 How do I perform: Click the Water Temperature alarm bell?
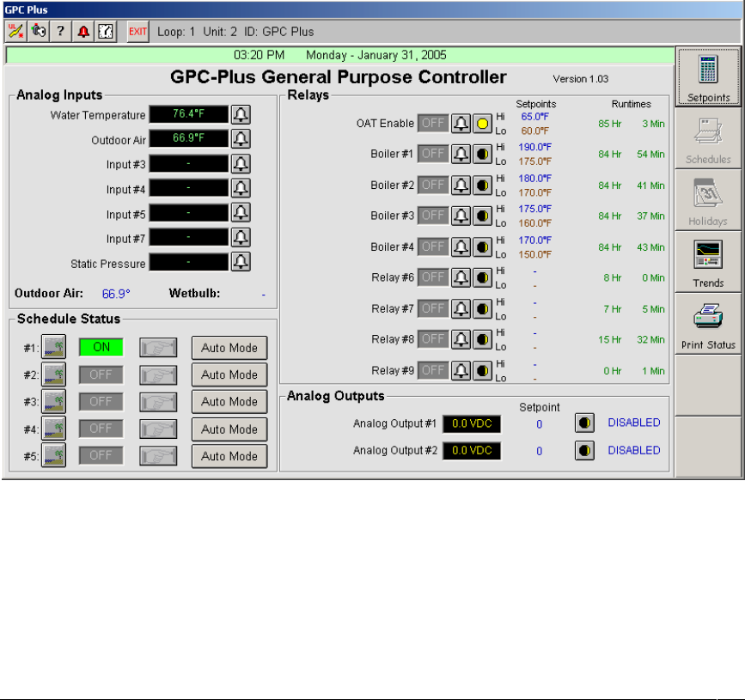click(x=241, y=114)
